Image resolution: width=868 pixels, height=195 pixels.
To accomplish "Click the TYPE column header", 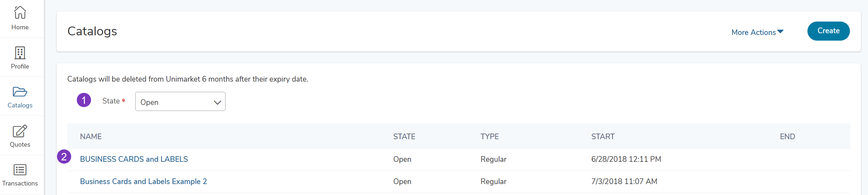I will click(x=490, y=137).
